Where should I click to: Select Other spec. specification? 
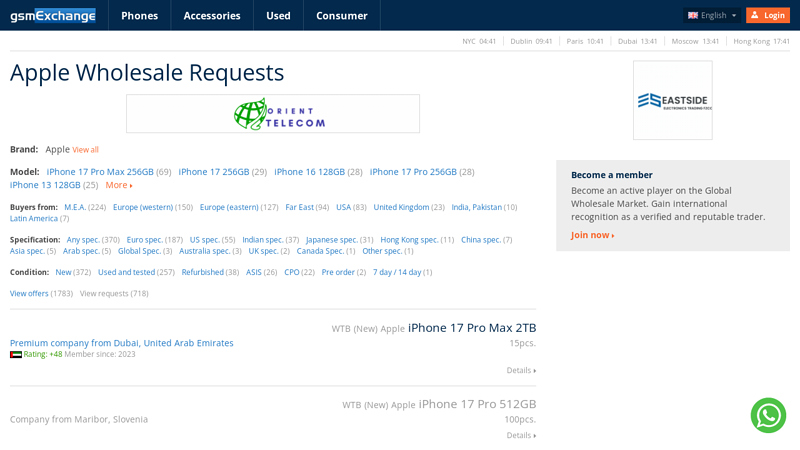pyautogui.click(x=382, y=251)
